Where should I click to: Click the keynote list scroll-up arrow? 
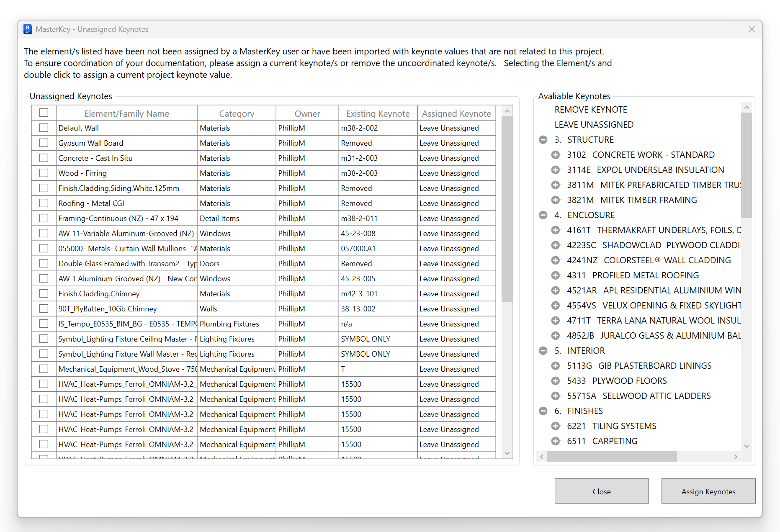click(747, 107)
